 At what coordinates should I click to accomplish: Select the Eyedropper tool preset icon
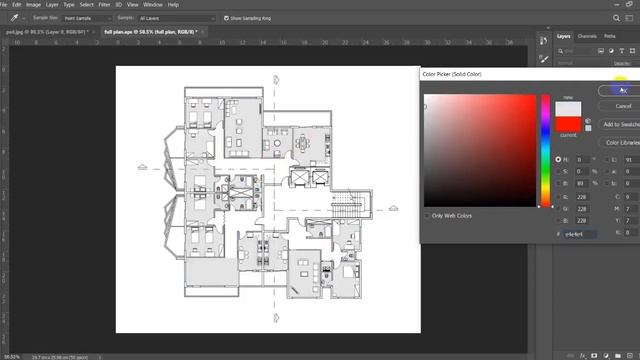[14, 18]
